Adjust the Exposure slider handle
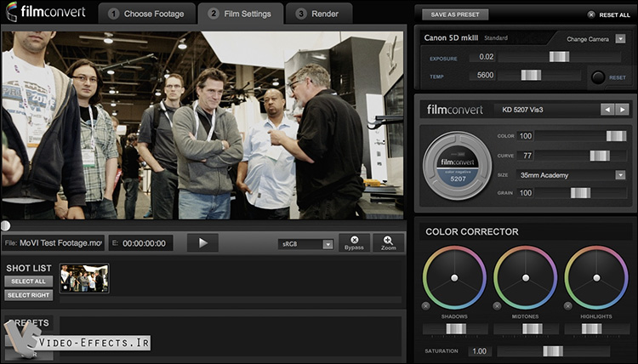 [559, 57]
